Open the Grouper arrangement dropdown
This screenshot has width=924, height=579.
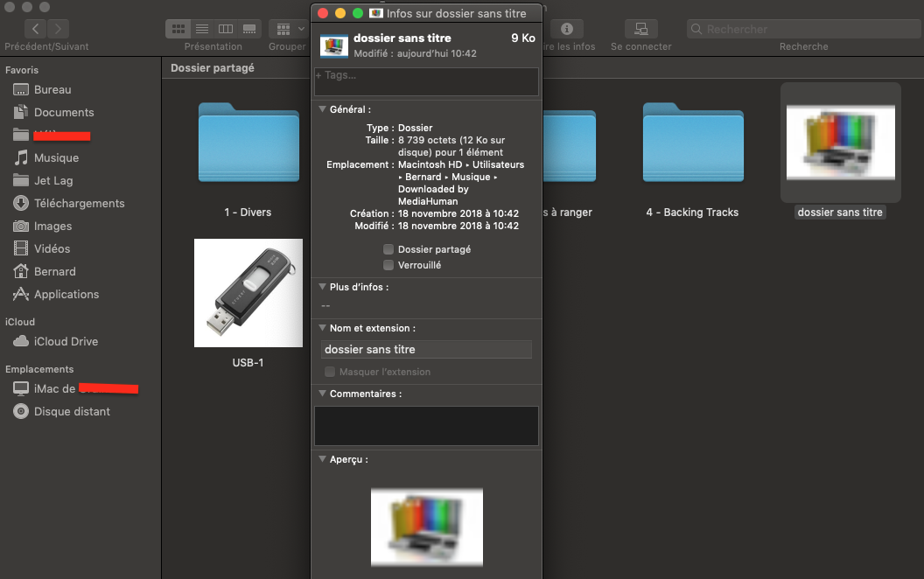pos(290,29)
